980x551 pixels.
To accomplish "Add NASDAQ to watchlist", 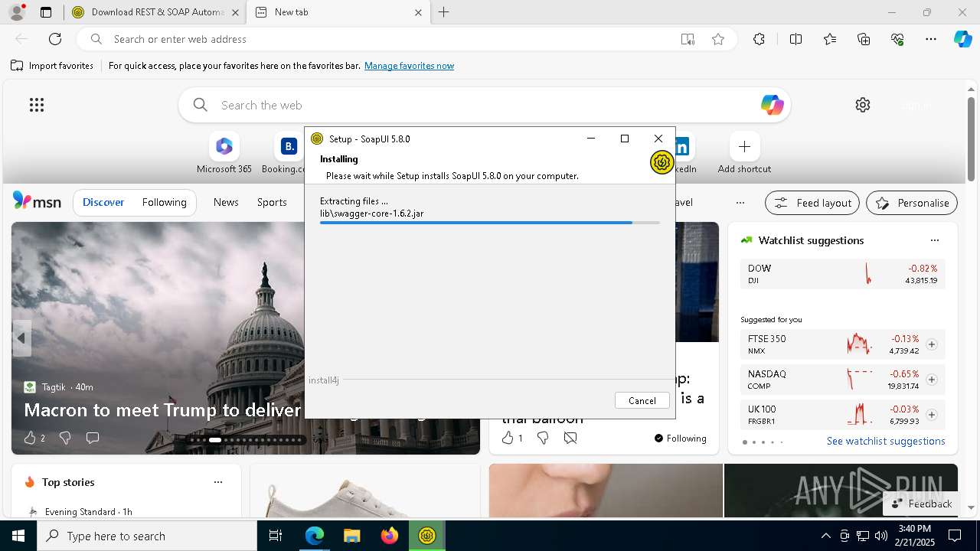I will coord(931,380).
